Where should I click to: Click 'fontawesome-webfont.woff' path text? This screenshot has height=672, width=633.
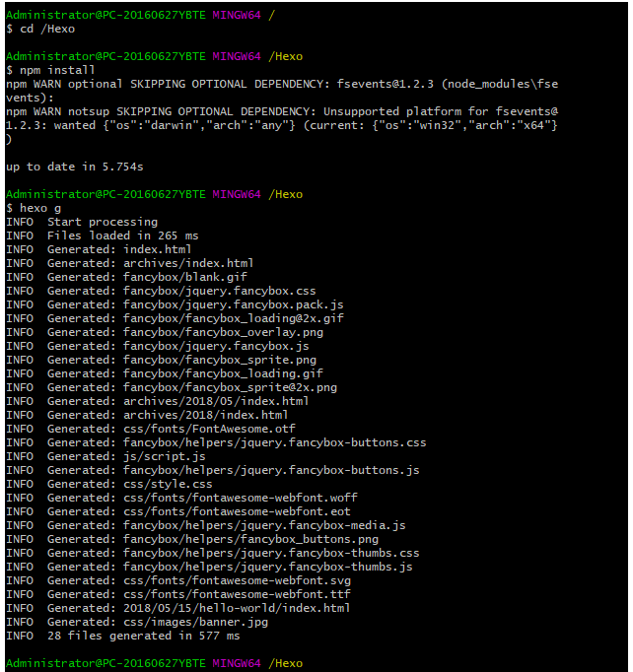coord(271,498)
